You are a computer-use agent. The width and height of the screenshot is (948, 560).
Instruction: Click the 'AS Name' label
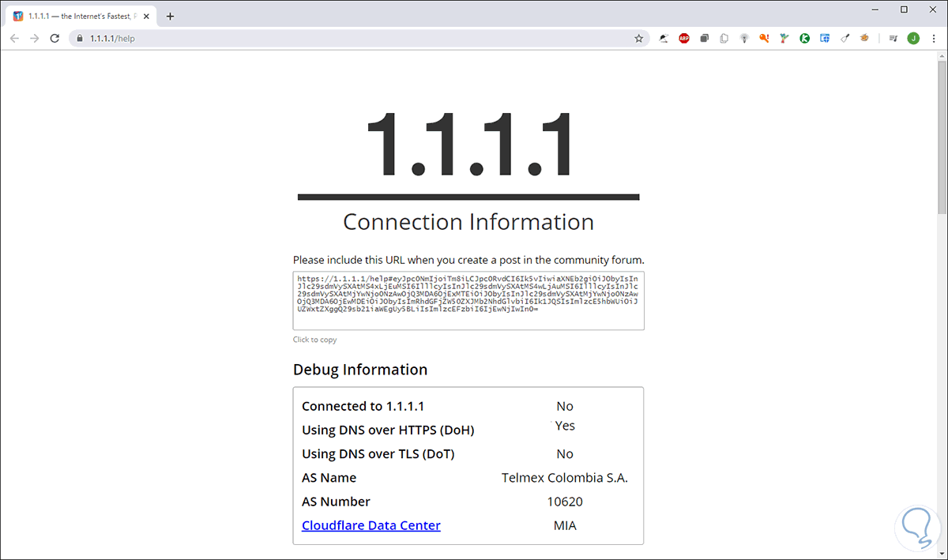329,478
